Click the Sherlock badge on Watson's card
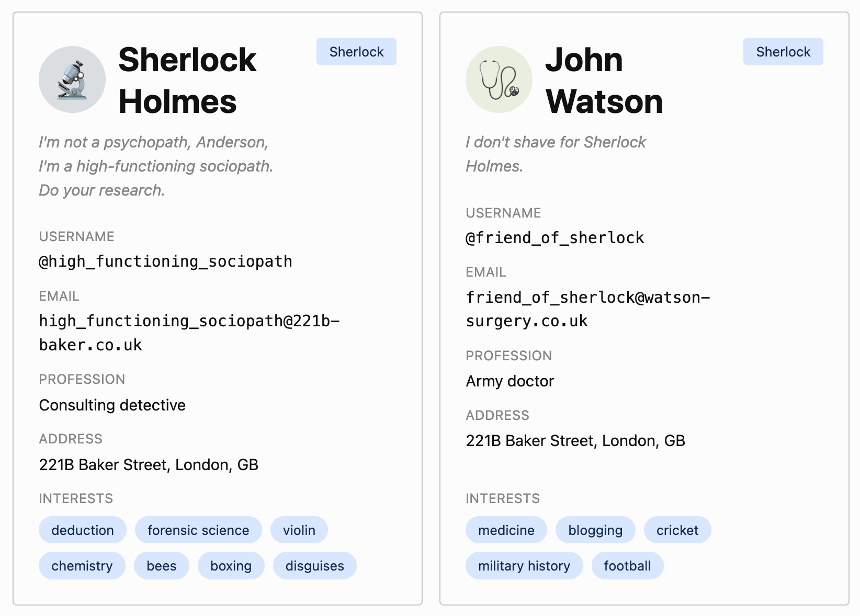 pos(783,52)
